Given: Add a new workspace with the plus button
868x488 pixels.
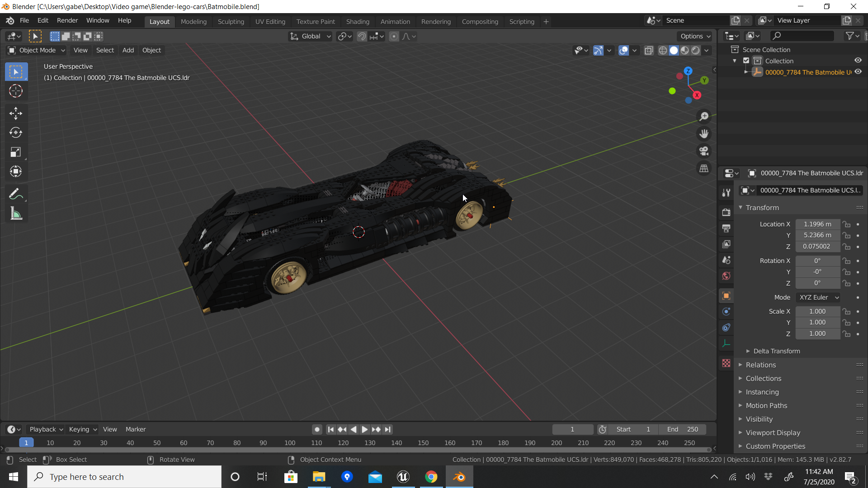Looking at the screenshot, I should 546,21.
